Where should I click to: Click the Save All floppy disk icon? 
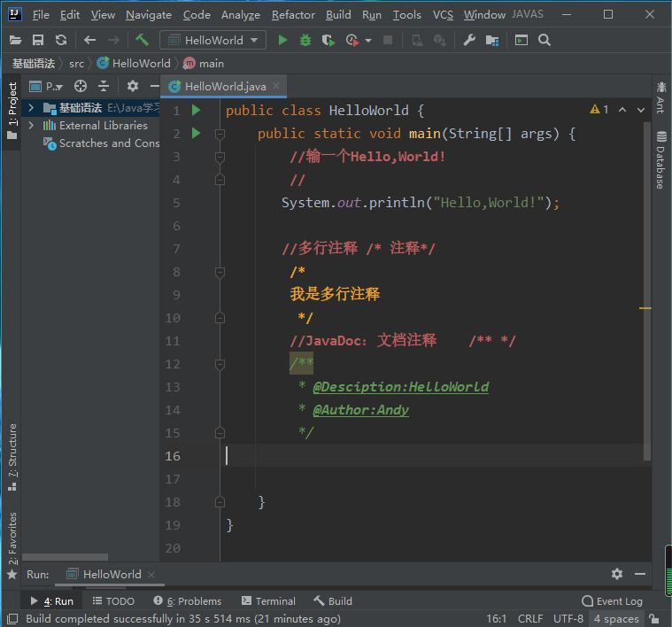coord(38,40)
